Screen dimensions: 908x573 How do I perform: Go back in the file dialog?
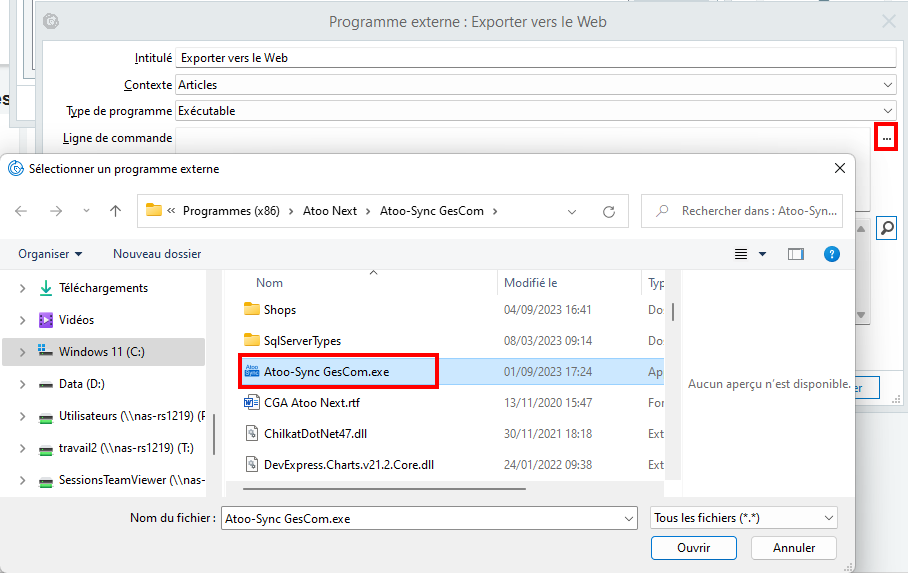(21, 211)
